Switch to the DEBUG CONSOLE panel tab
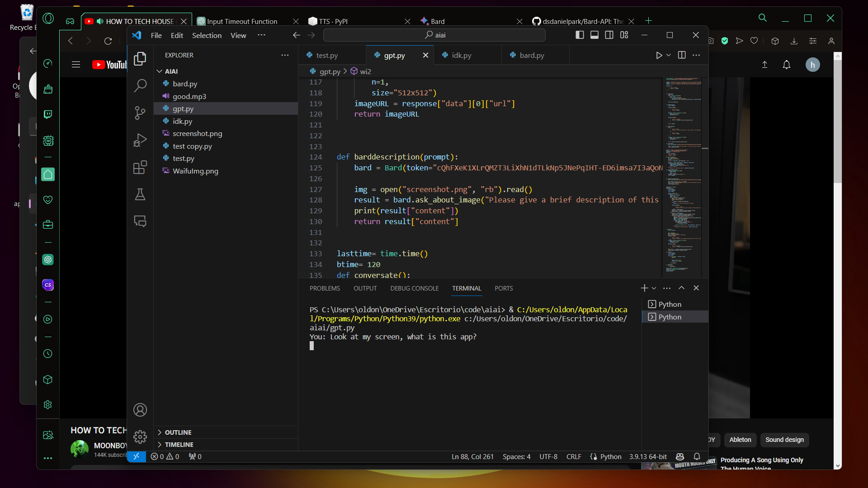Viewport: 868px width, 488px height. (414, 288)
